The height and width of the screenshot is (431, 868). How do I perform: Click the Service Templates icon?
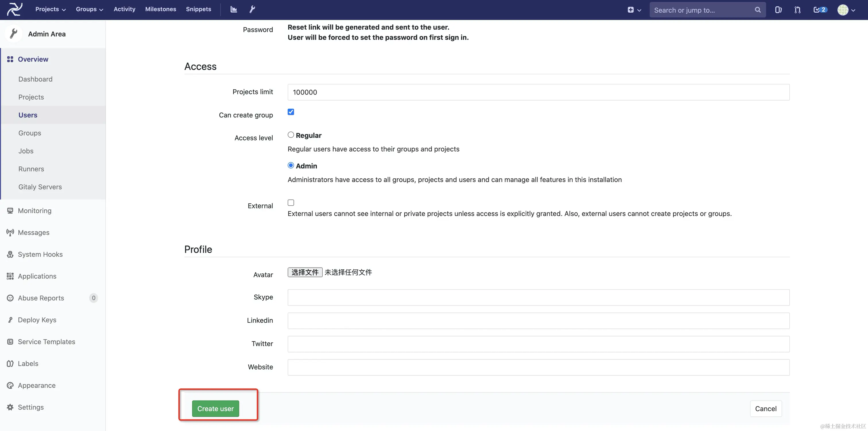tap(10, 342)
